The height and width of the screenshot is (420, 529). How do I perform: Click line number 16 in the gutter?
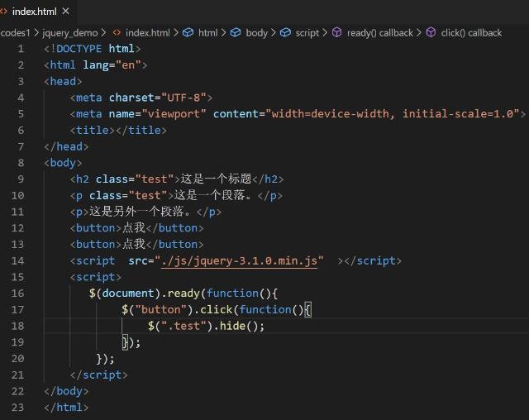[17, 293]
